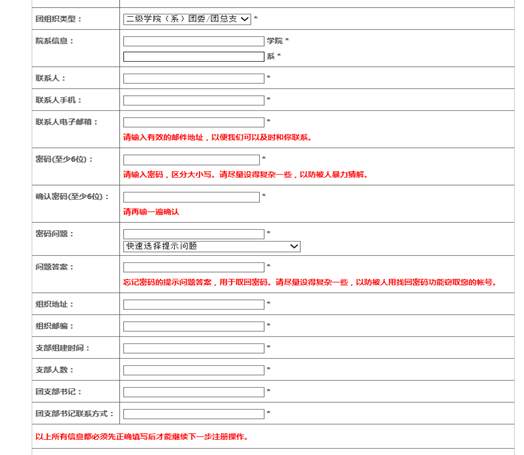Image resolution: width=524 pixels, height=455 pixels.
Task: Click the 支部组建时间 input field
Action: click(193, 348)
